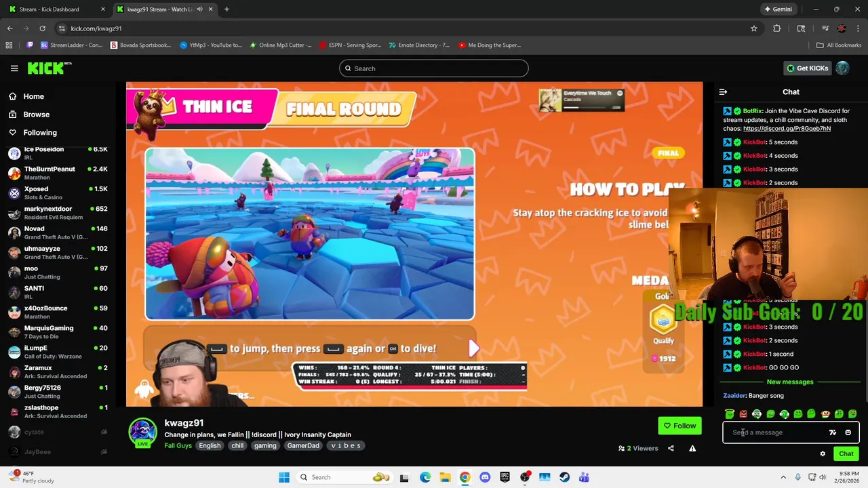Click the 7TV emote icon in message box
The image size is (868, 488).
[833, 432]
